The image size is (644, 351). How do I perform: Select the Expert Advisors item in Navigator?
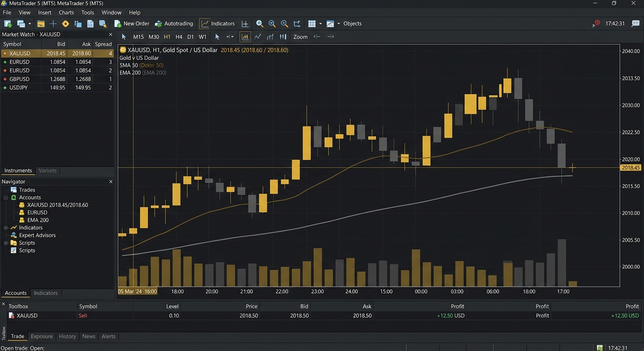(x=38, y=235)
